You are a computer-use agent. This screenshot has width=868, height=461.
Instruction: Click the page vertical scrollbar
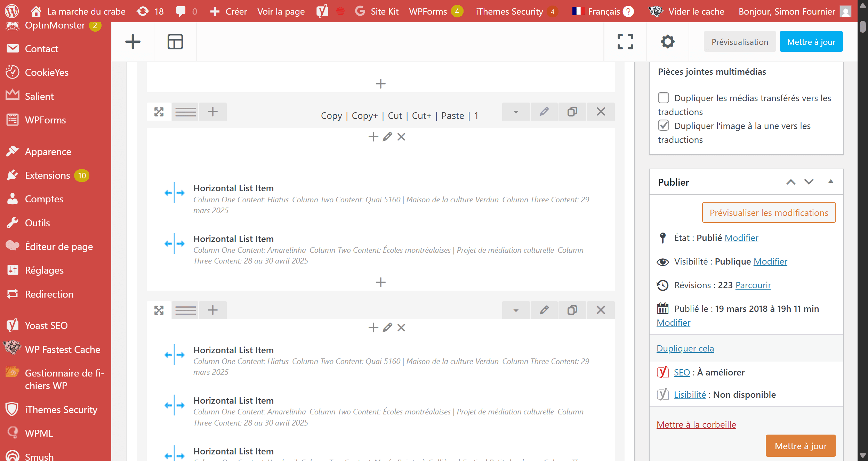862,26
